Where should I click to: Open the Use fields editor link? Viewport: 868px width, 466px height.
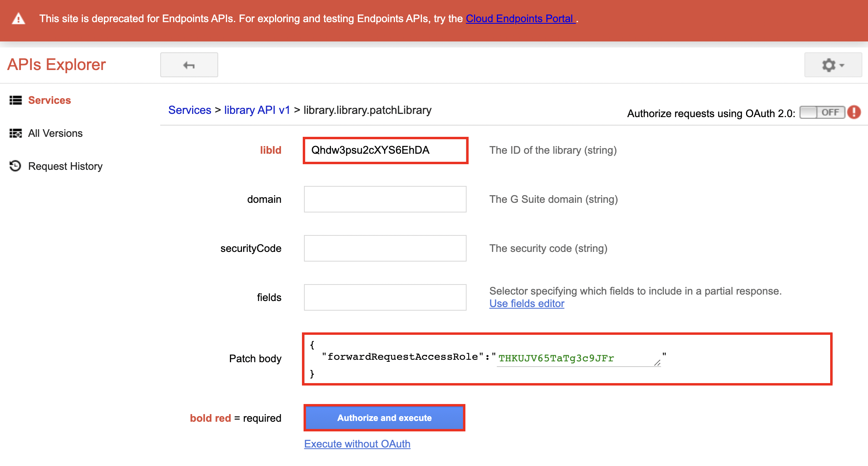point(527,303)
